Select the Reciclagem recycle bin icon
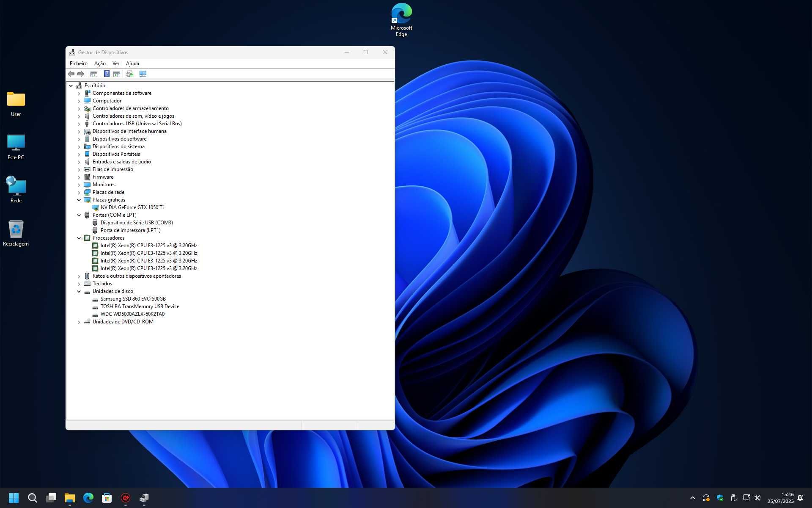The height and width of the screenshot is (508, 812). (16, 233)
